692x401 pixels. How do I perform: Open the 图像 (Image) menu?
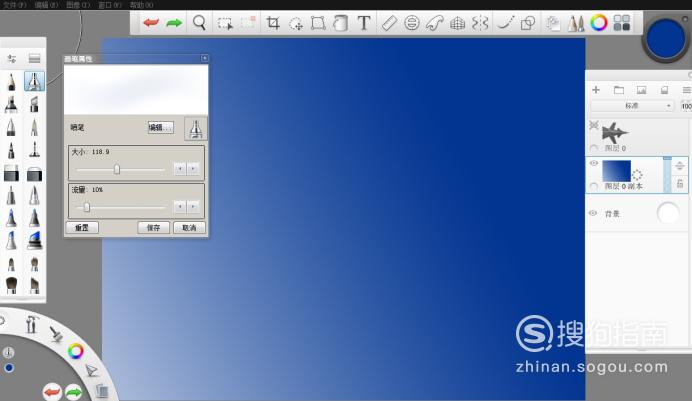click(x=78, y=5)
